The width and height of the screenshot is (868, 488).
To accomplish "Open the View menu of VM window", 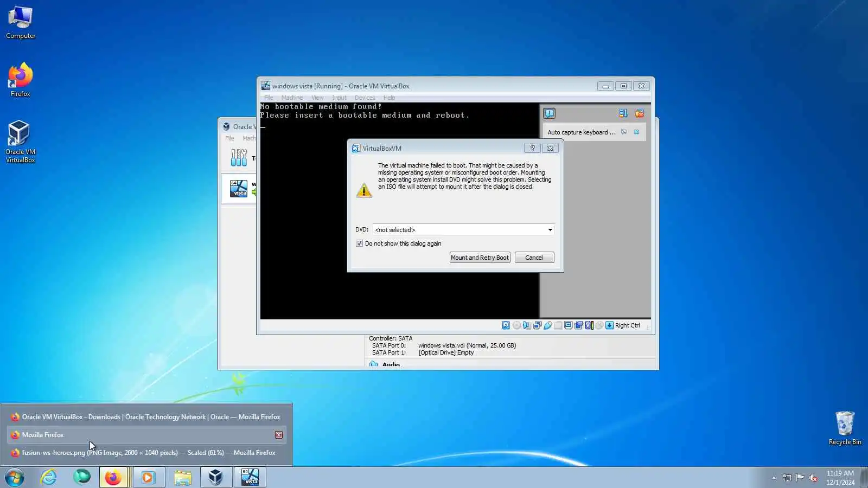I will pyautogui.click(x=317, y=98).
